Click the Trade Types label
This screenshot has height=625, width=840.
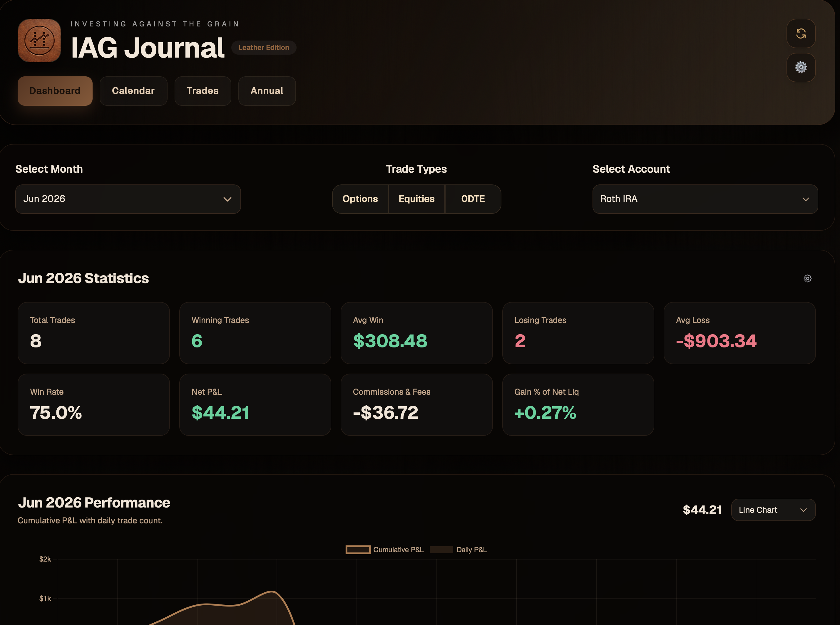click(x=416, y=169)
